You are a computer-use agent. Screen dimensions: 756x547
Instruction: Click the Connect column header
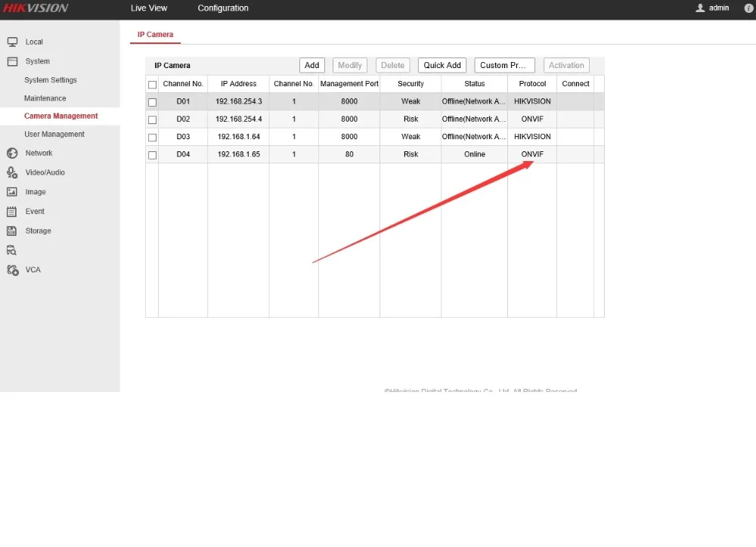[575, 84]
